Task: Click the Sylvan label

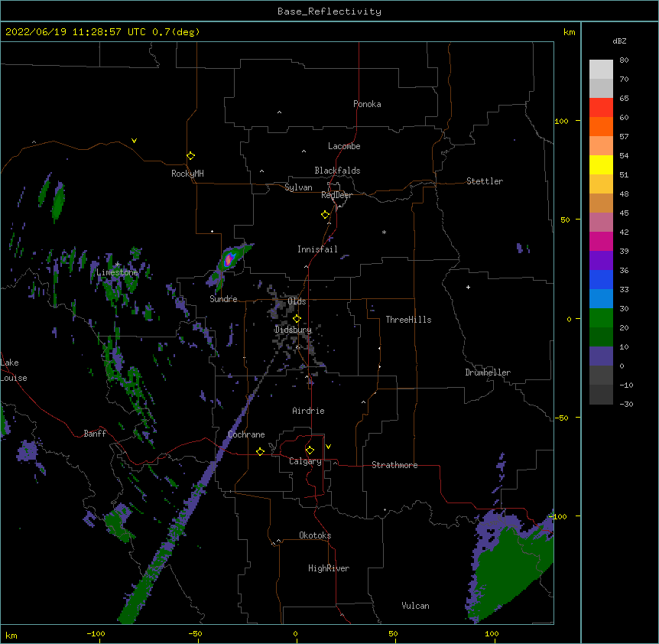Action: 298,187
